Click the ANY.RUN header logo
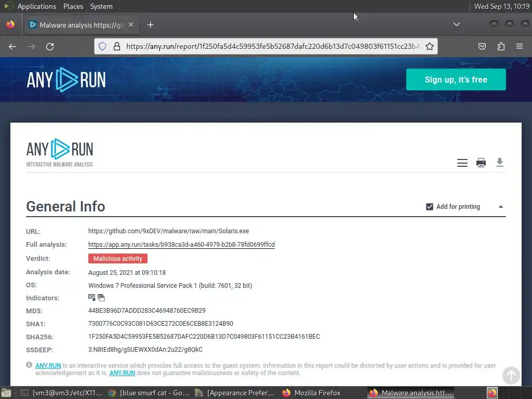The width and height of the screenshot is (532, 399). (x=66, y=79)
